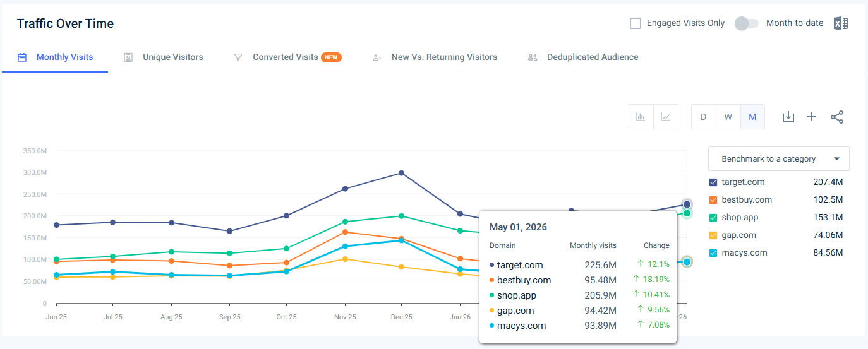This screenshot has width=868, height=349.
Task: Export data via Excel icon
Action: [840, 23]
